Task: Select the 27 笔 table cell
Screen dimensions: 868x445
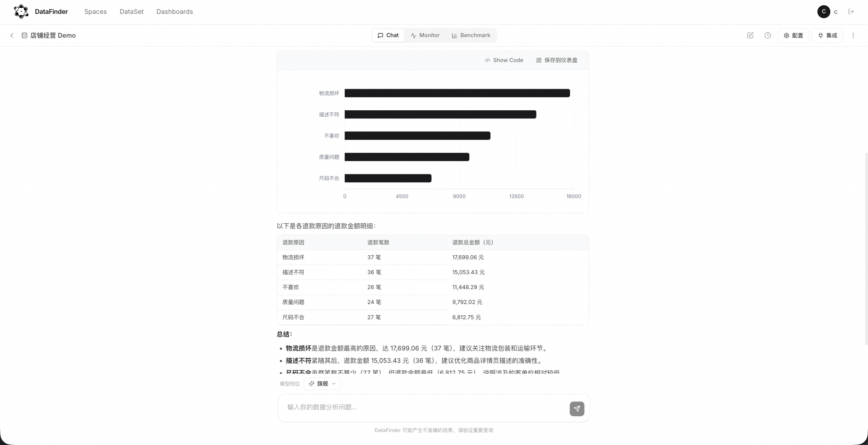Action: point(374,317)
